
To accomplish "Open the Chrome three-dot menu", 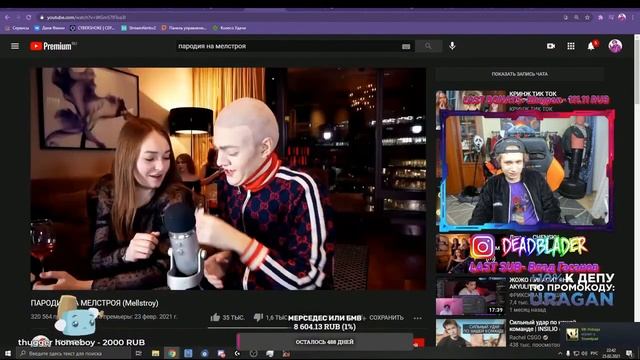I will click(x=633, y=17).
